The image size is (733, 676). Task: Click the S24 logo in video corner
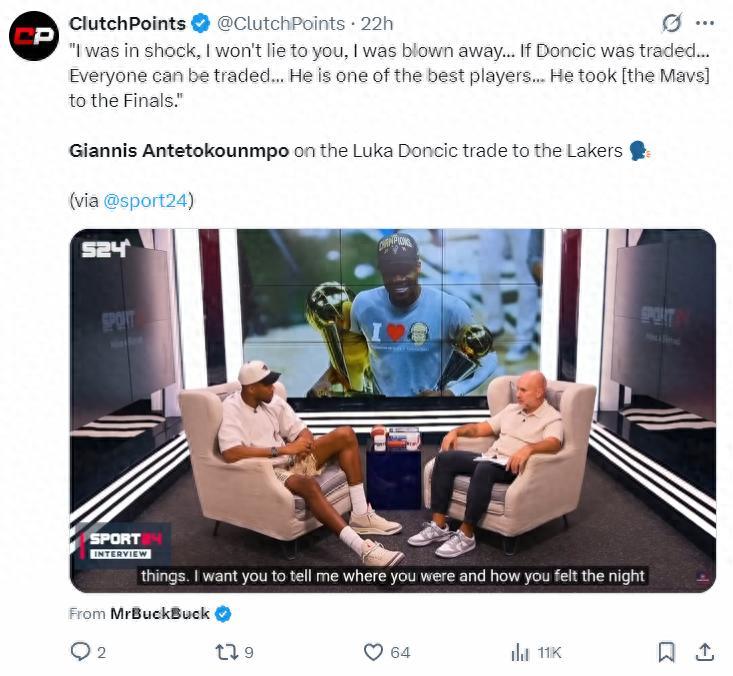(x=106, y=249)
